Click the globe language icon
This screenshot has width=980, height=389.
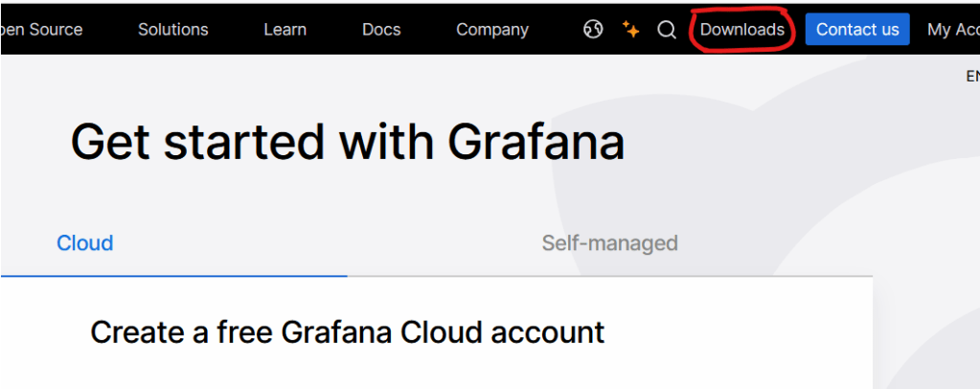coord(593,30)
